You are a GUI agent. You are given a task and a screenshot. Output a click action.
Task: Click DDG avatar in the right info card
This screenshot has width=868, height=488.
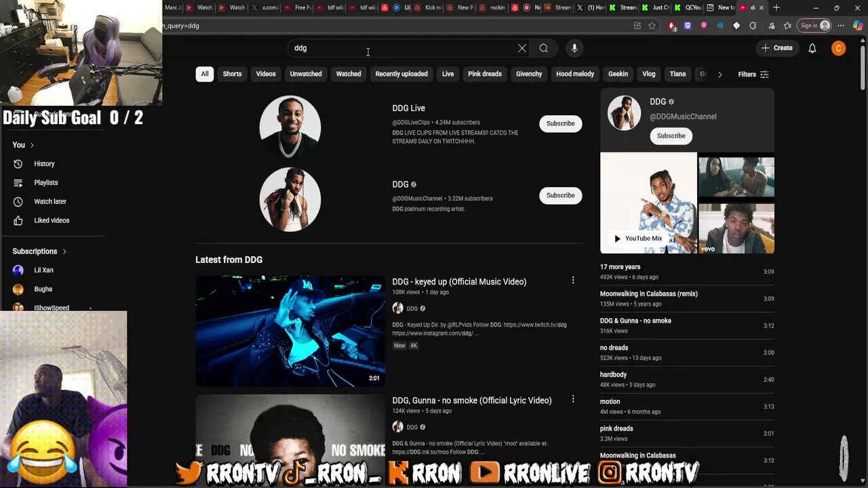coord(624,113)
